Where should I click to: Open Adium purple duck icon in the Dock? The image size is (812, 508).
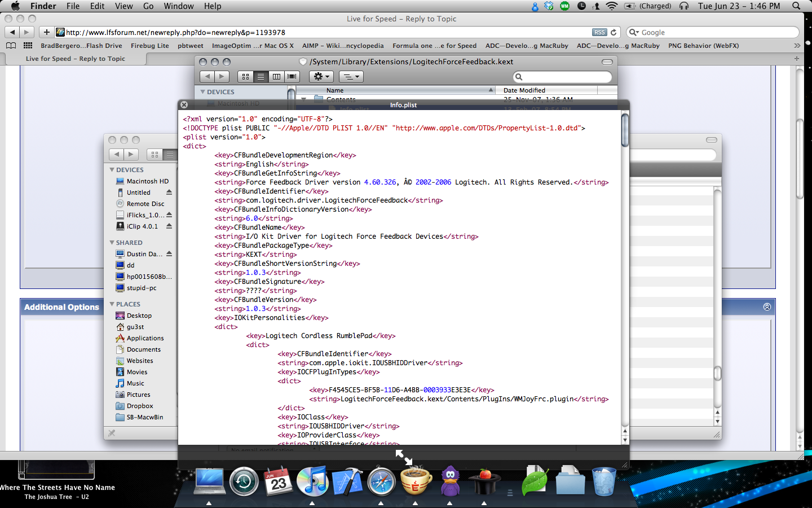coord(450,481)
